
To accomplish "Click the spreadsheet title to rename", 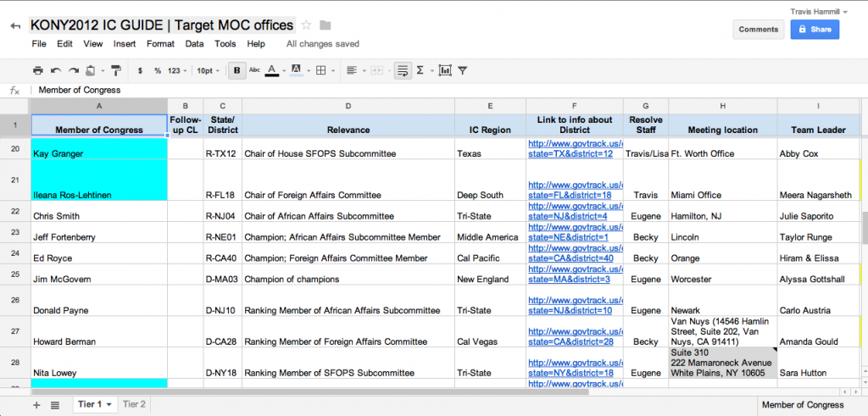I will (x=161, y=25).
